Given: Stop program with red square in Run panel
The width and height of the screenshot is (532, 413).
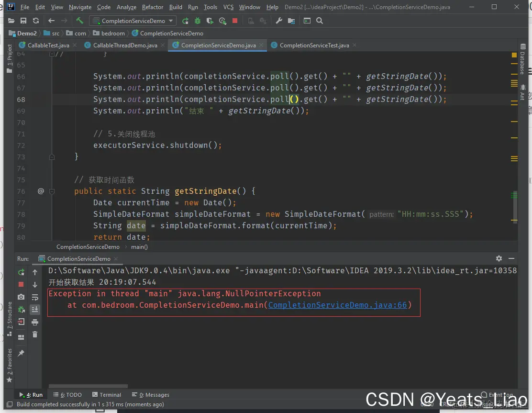Looking at the screenshot, I should 21,284.
